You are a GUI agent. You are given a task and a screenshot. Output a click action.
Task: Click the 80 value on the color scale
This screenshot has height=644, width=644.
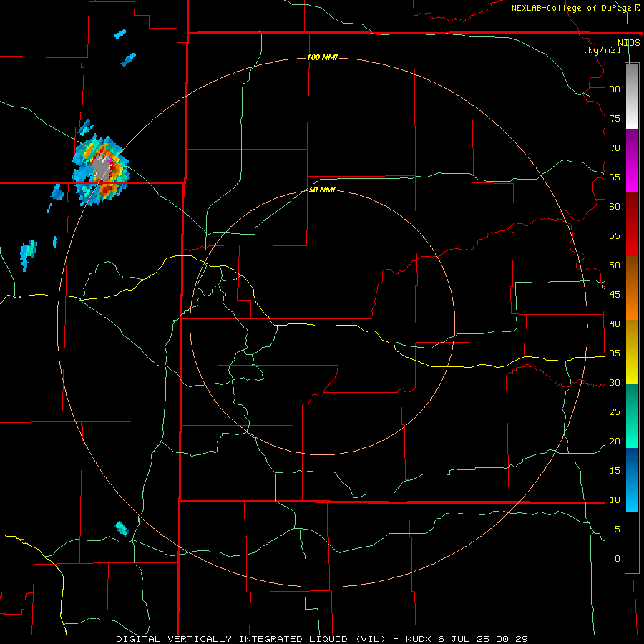pyautogui.click(x=615, y=89)
